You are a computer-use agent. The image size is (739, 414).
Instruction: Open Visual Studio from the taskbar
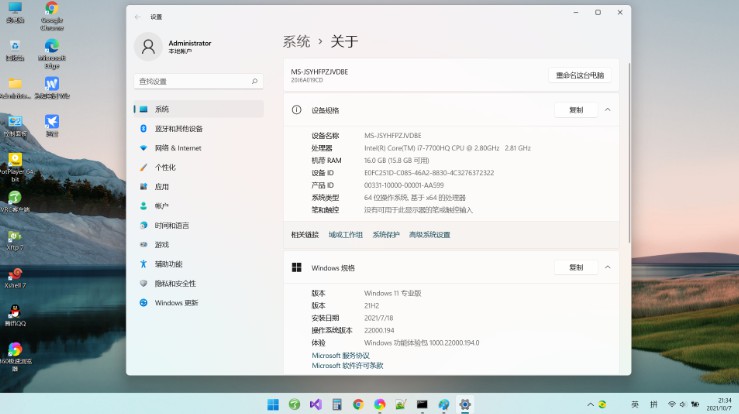coord(315,404)
